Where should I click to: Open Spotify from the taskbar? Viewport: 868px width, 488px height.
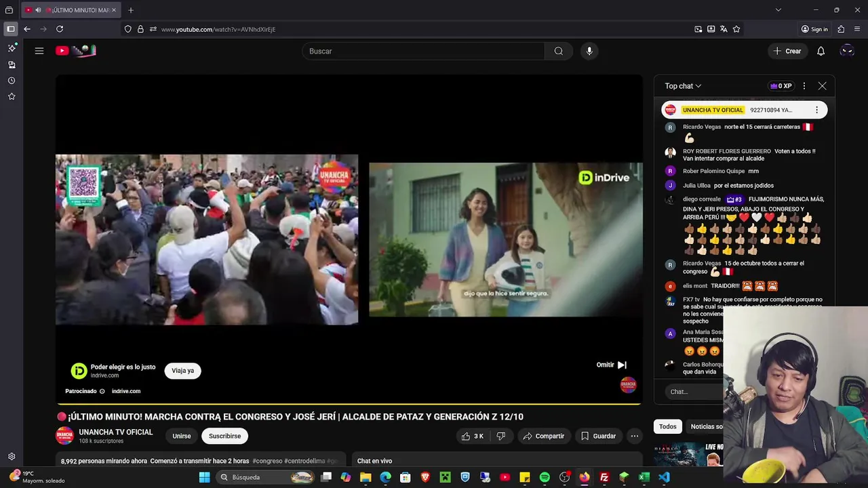click(545, 477)
